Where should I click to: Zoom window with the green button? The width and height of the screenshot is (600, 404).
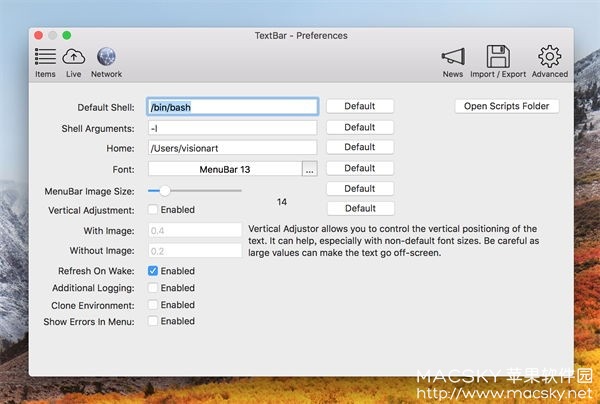(x=67, y=35)
